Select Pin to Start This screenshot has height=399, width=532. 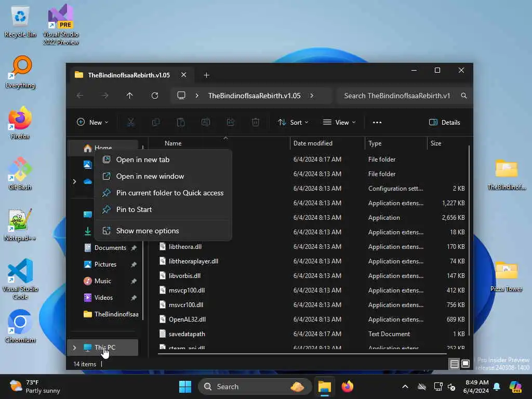[163, 209]
